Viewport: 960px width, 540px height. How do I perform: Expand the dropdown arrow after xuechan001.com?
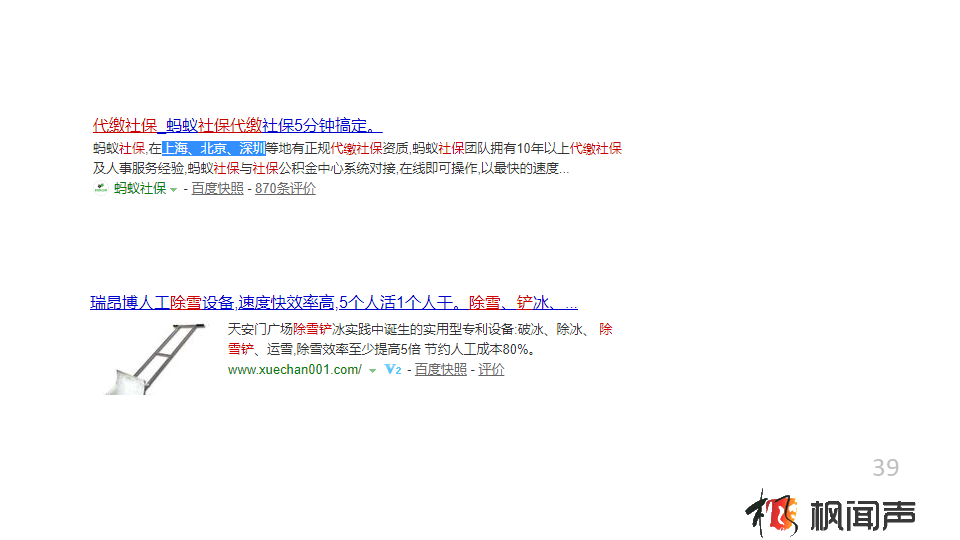pyautogui.click(x=372, y=370)
